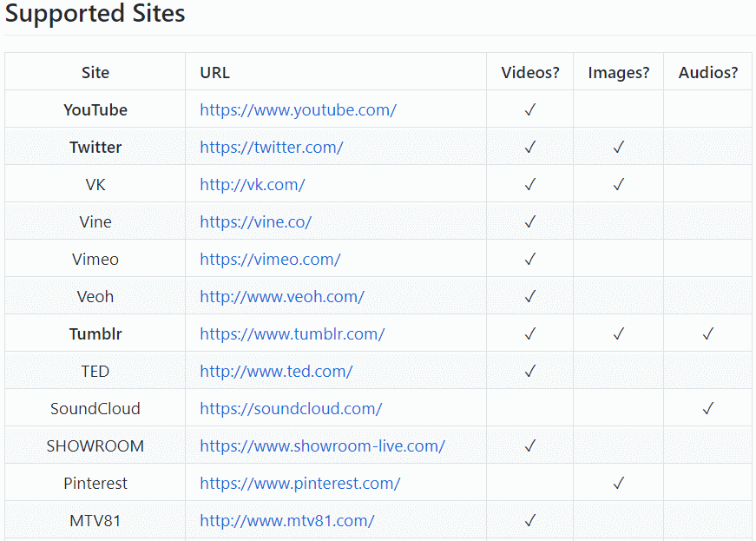Visit the mtv81.com link
756x541 pixels.
(286, 521)
